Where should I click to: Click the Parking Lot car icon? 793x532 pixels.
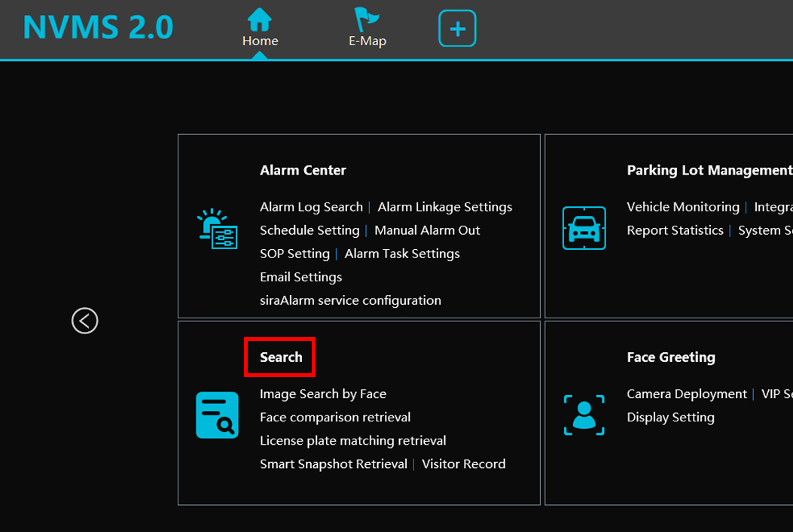[x=584, y=228]
